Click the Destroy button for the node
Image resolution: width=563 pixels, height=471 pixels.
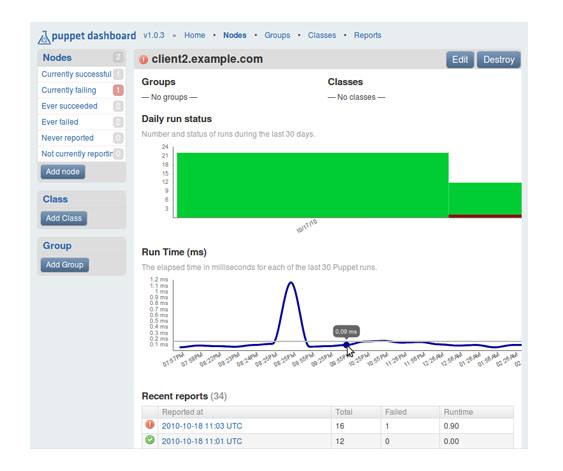pyautogui.click(x=499, y=60)
